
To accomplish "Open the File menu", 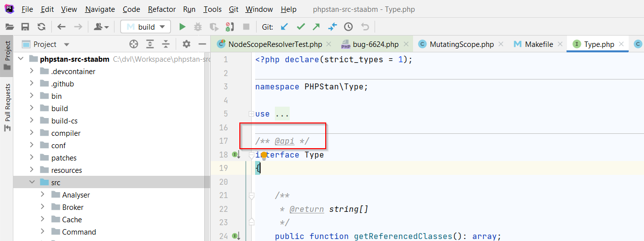I will click(27, 9).
